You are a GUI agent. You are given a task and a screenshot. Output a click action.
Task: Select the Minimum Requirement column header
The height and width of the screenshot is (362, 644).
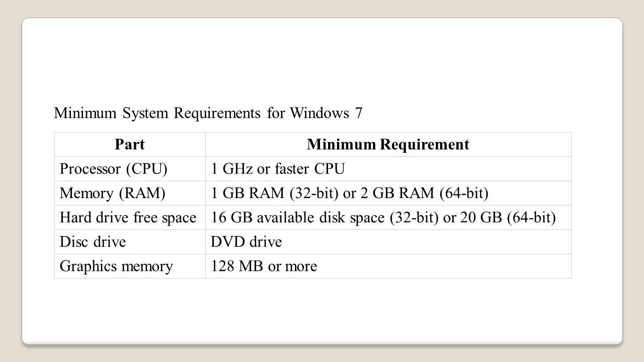point(388,145)
